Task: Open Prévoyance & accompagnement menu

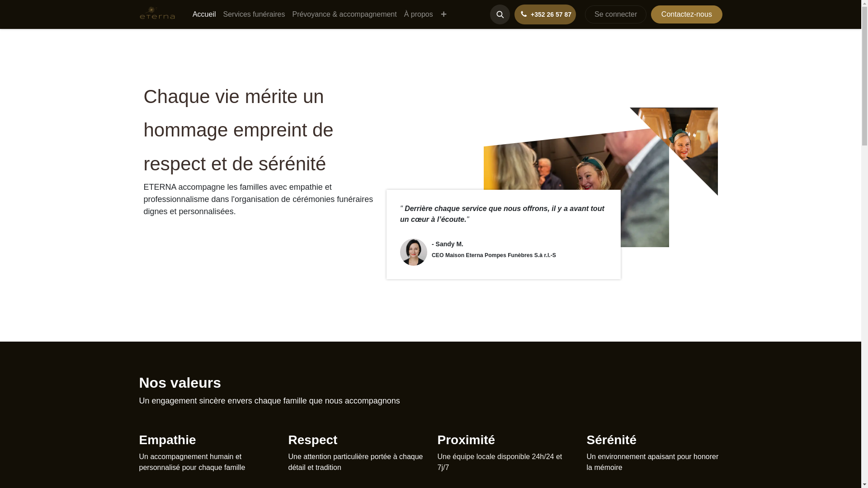Action: (x=344, y=14)
